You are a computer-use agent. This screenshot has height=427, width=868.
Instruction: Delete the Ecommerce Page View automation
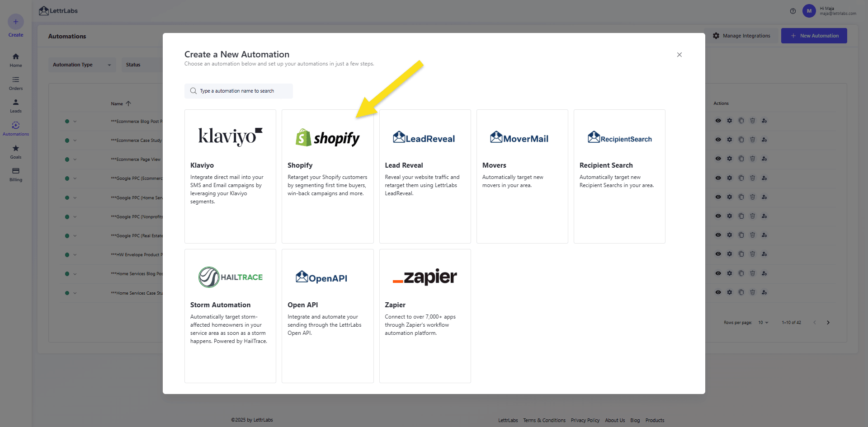753,159
